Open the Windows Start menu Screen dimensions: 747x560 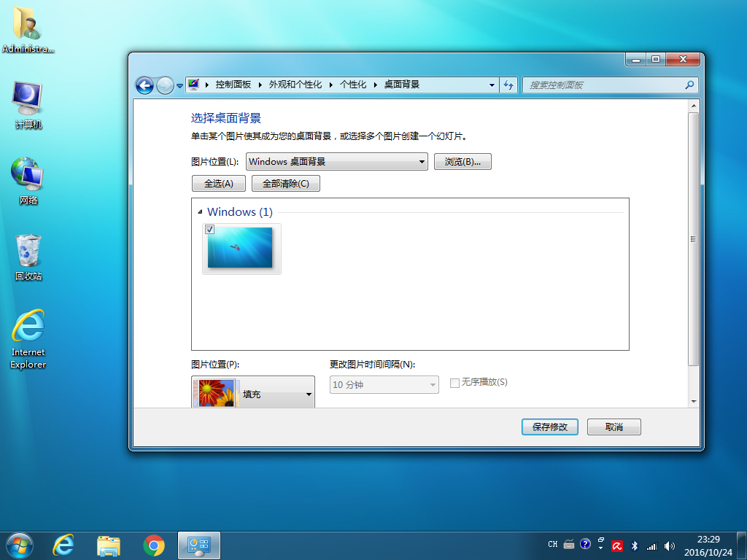tap(20, 545)
